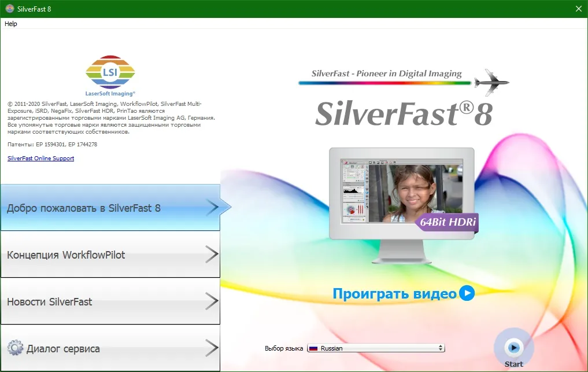
Task: Click the chevron arrow on Новости SilverFast
Action: coord(212,301)
